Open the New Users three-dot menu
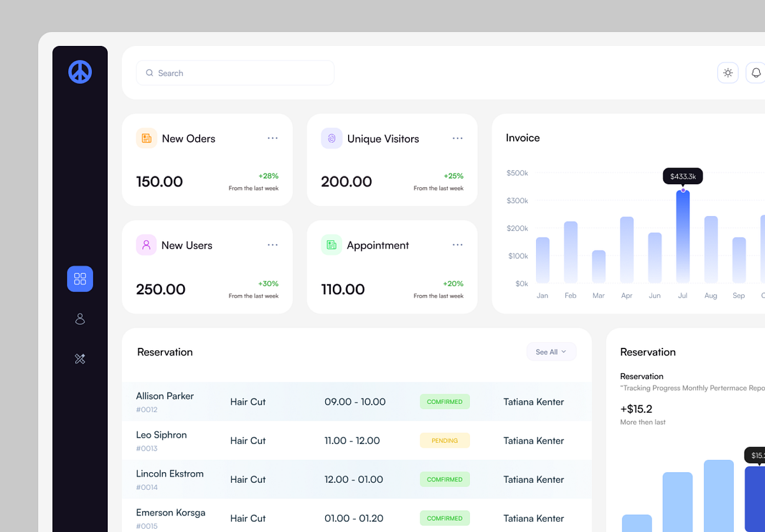Screen dimensions: 765x532 (x=273, y=245)
